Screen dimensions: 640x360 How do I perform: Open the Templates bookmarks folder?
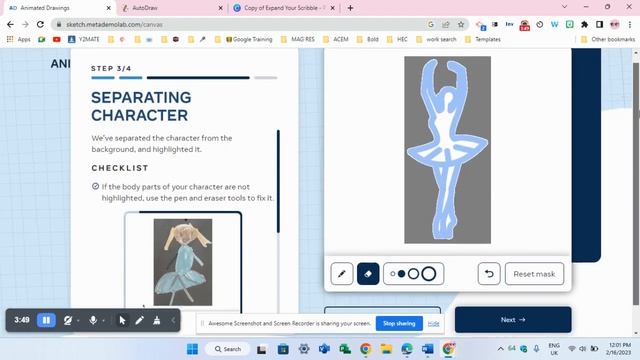(x=483, y=39)
